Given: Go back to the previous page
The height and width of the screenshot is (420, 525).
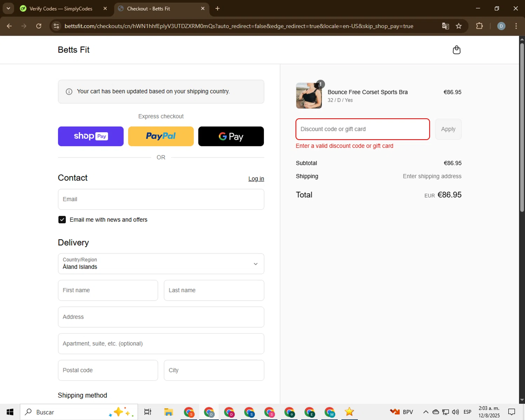Looking at the screenshot, I should 9,26.
